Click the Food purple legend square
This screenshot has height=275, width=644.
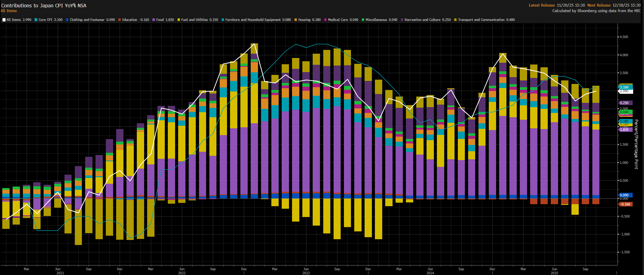[153, 20]
